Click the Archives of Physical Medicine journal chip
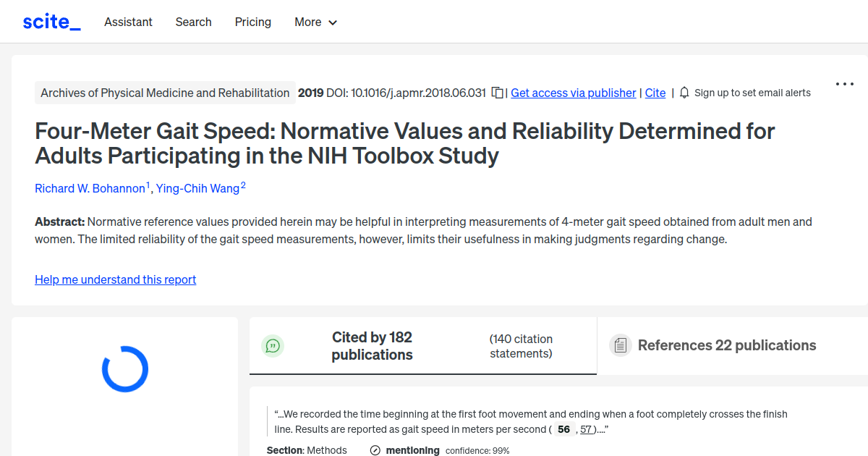868x456 pixels. click(x=165, y=93)
